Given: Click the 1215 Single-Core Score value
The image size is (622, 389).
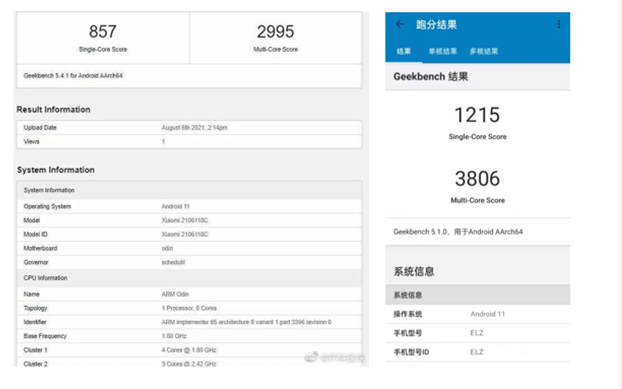Looking at the screenshot, I should pos(477,115).
